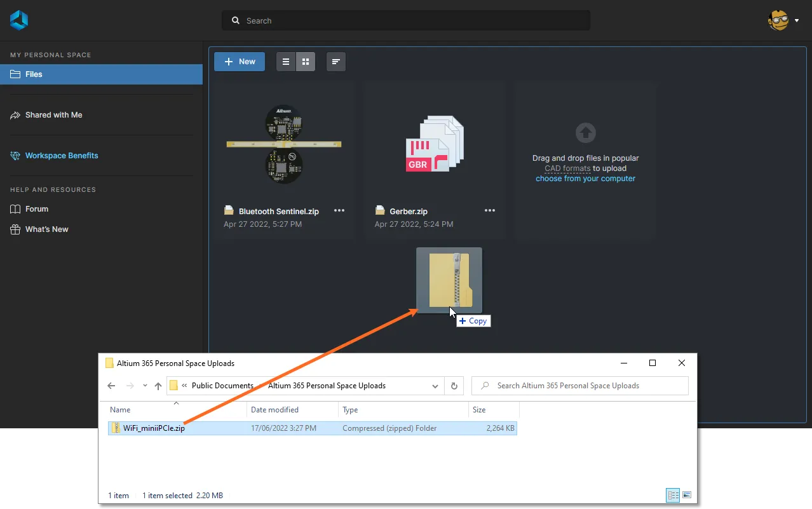Open the sort options
This screenshot has width=812, height=509.
336,62
